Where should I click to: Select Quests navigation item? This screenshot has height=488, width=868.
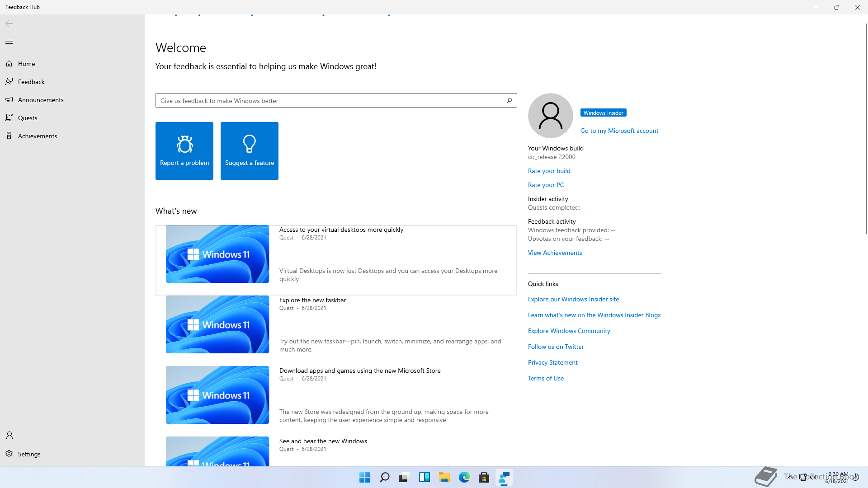(28, 118)
